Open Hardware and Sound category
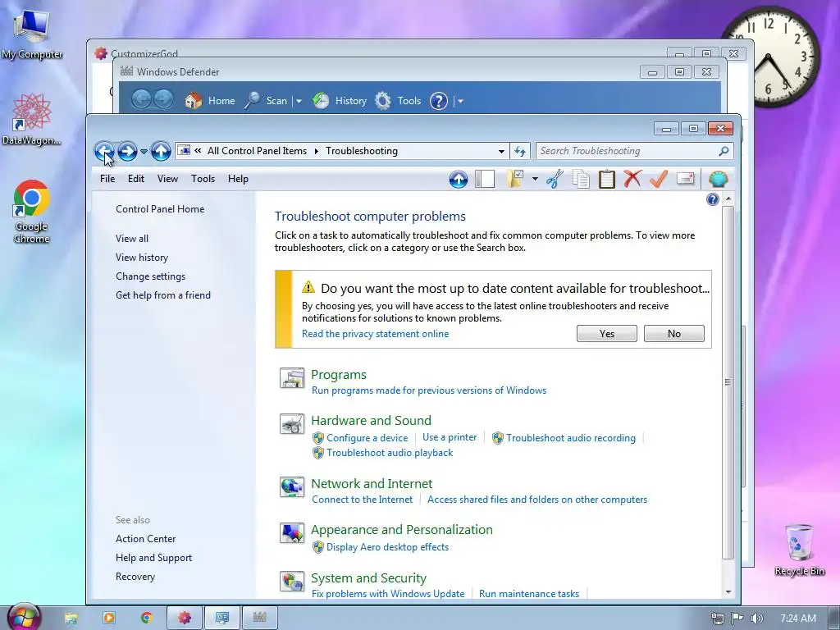The width and height of the screenshot is (840, 630). (x=372, y=421)
